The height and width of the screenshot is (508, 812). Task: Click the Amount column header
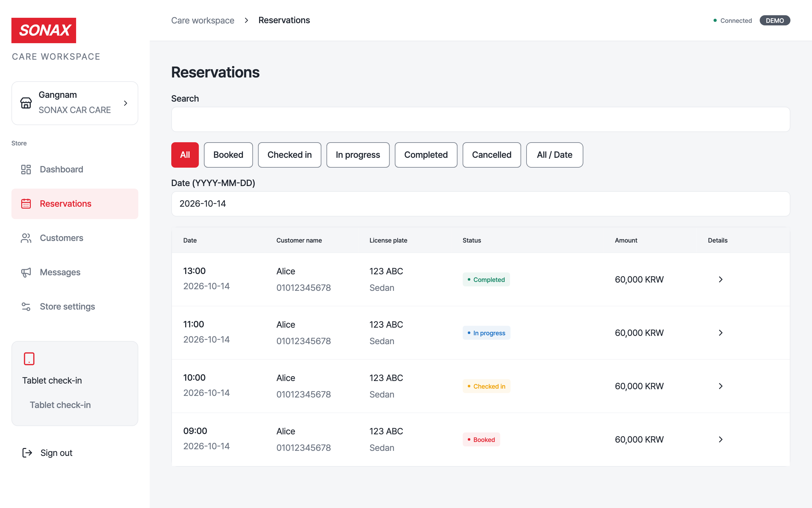click(x=626, y=240)
